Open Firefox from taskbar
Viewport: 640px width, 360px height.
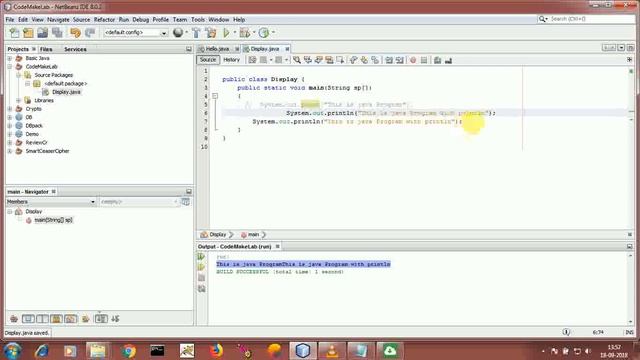[x=216, y=351]
